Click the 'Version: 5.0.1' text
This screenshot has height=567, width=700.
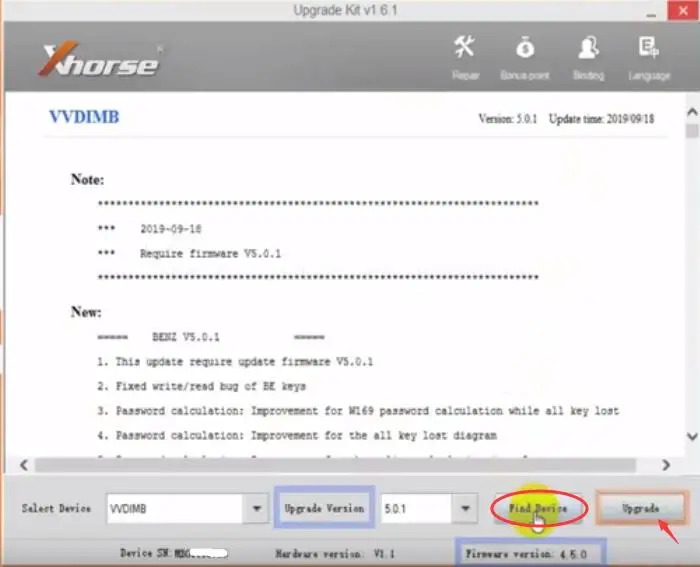point(508,119)
